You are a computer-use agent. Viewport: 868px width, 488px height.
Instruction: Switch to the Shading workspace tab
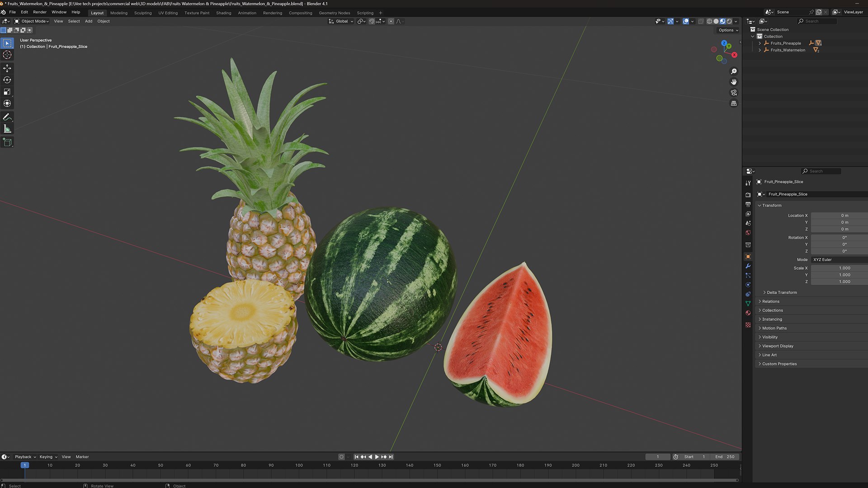223,13
